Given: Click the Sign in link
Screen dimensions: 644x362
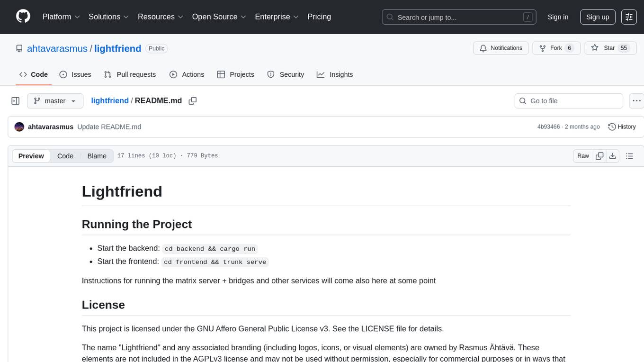Looking at the screenshot, I should 558,17.
